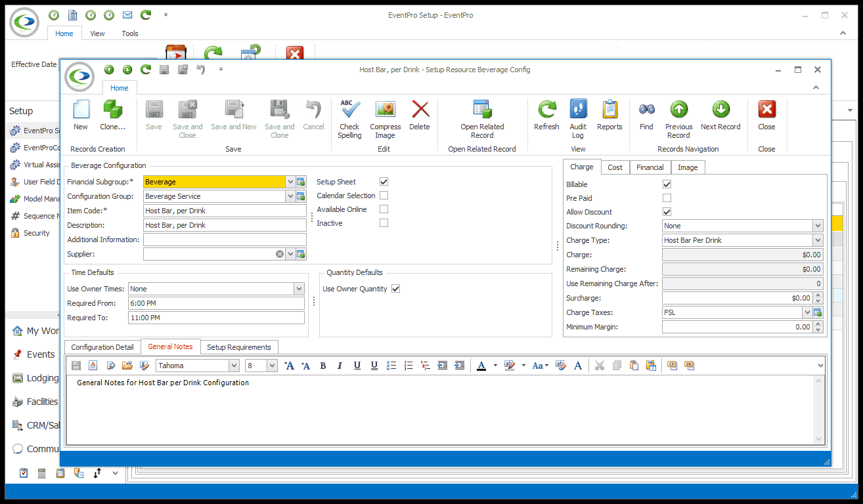863x504 pixels.
Task: Switch to the Financial tab
Action: [650, 167]
